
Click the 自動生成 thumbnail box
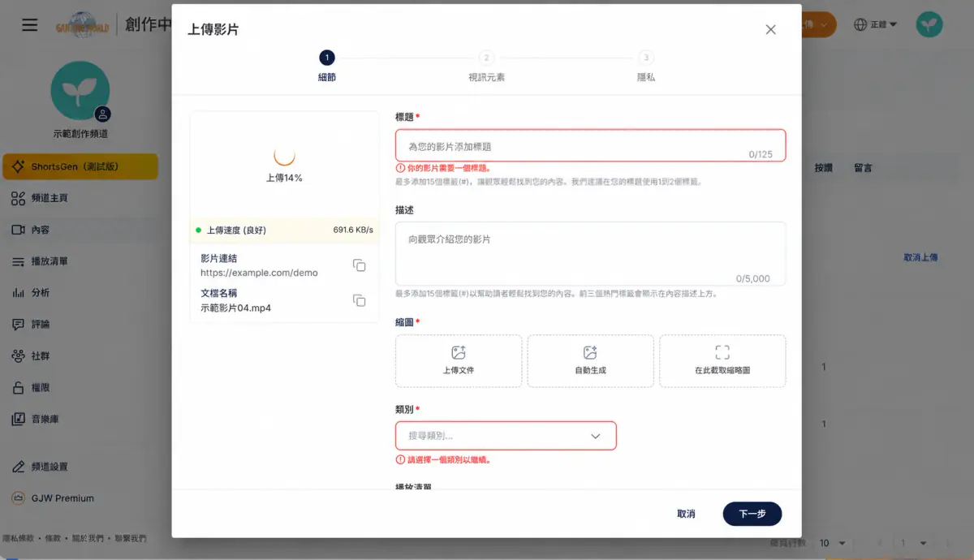click(x=590, y=361)
